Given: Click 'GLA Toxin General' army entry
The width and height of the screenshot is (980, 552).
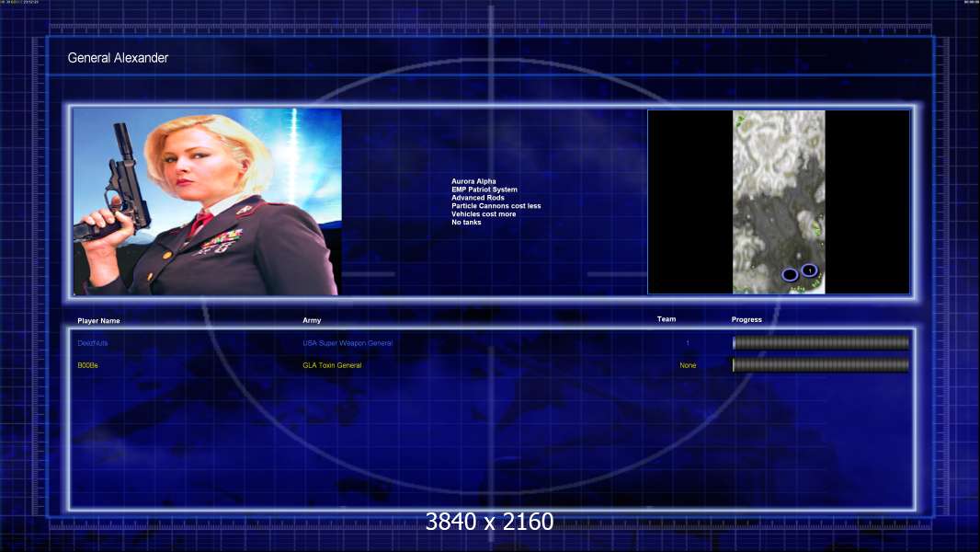Looking at the screenshot, I should pyautogui.click(x=332, y=365).
